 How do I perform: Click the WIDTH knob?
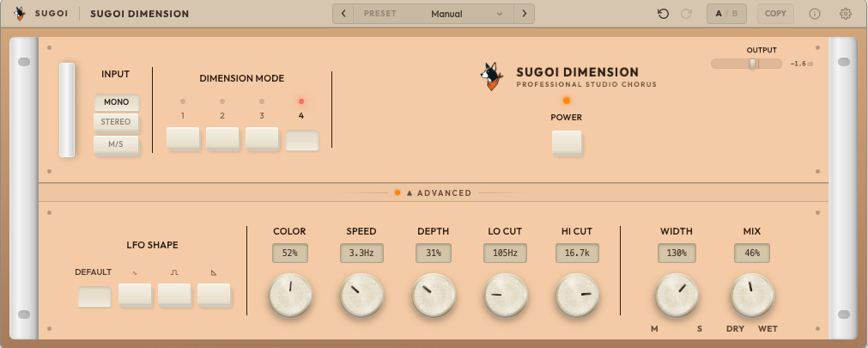point(677,296)
